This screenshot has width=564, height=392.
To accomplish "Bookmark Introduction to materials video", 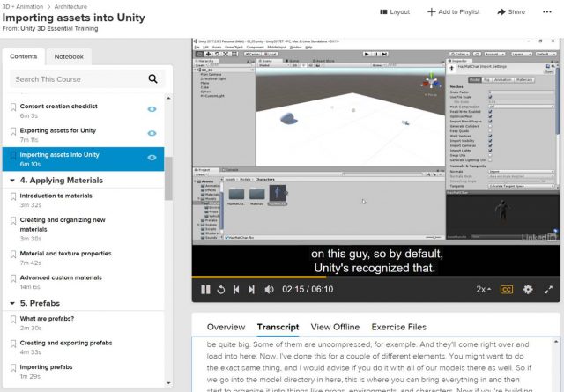I will coord(13,196).
